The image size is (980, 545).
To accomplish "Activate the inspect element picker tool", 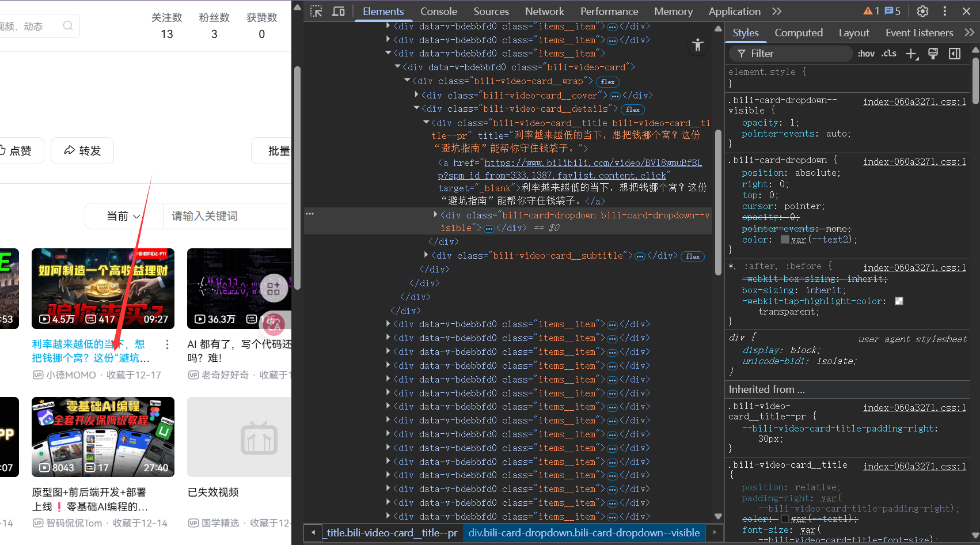I will [x=316, y=12].
